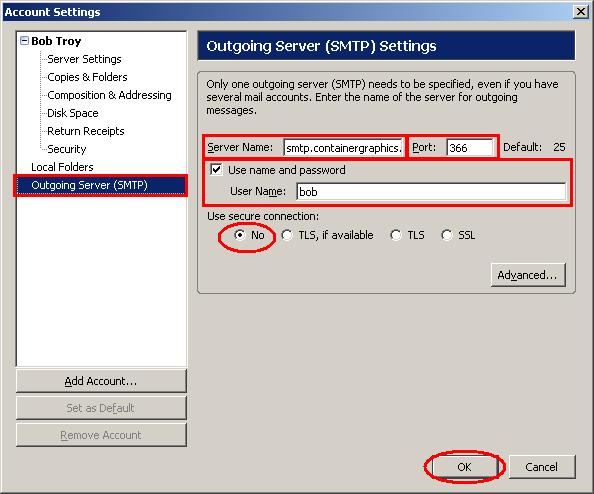Select Copies & Folders settings
Viewport: 594px width, 494px height.
[87, 77]
